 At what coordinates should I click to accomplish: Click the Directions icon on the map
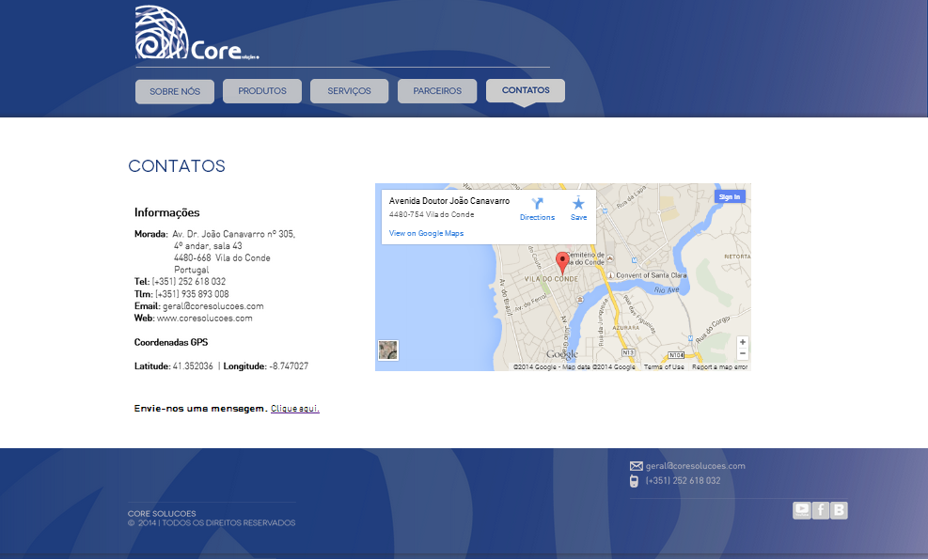(537, 205)
